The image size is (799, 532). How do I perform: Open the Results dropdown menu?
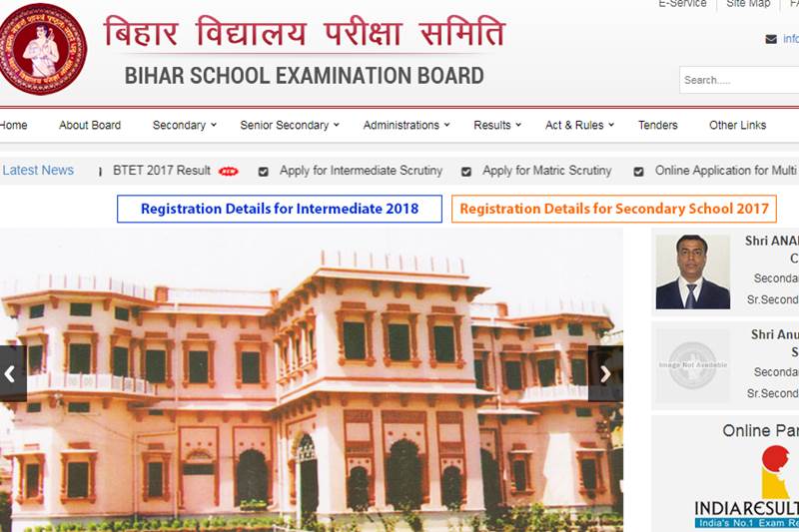click(497, 125)
